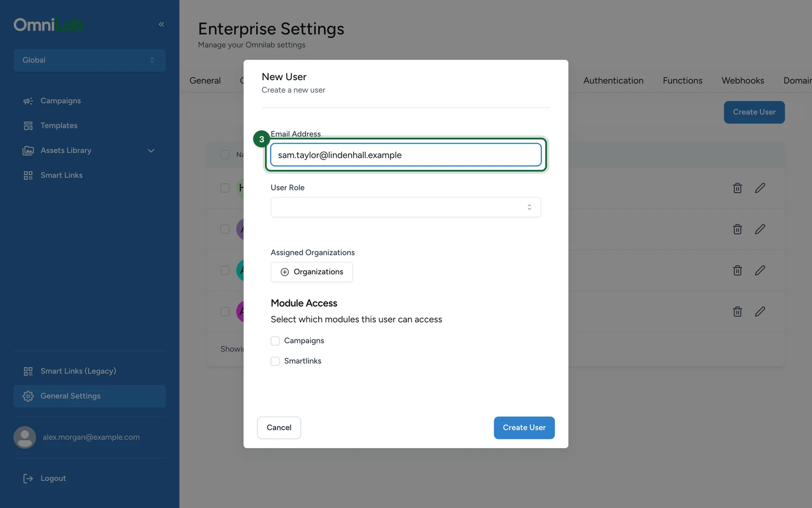
Task: Toggle select-all checkbox in table header
Action: (225, 154)
